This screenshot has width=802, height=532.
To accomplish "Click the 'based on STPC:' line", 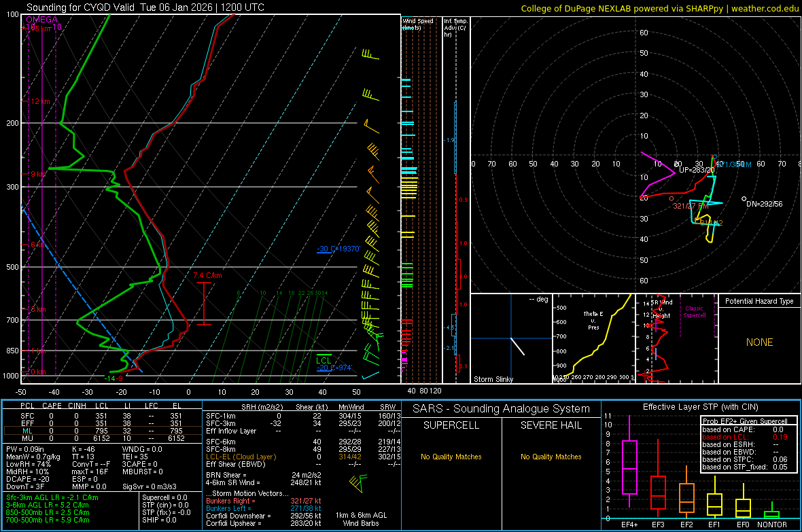I will coord(745,459).
